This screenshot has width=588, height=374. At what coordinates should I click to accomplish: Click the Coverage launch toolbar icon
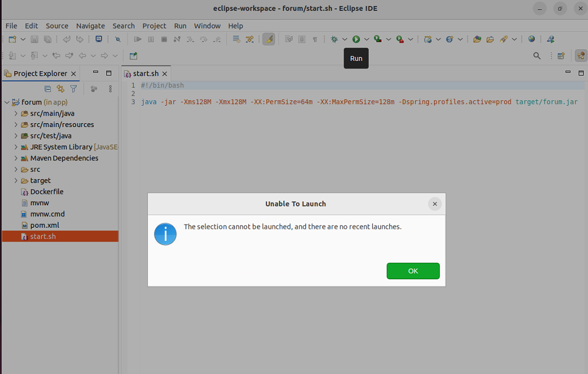378,39
